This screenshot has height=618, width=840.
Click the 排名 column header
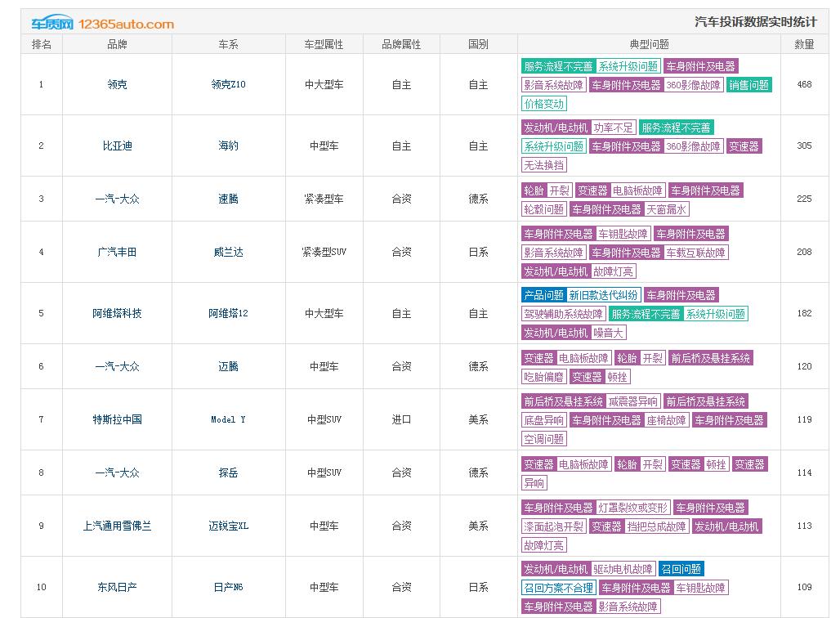click(x=41, y=44)
